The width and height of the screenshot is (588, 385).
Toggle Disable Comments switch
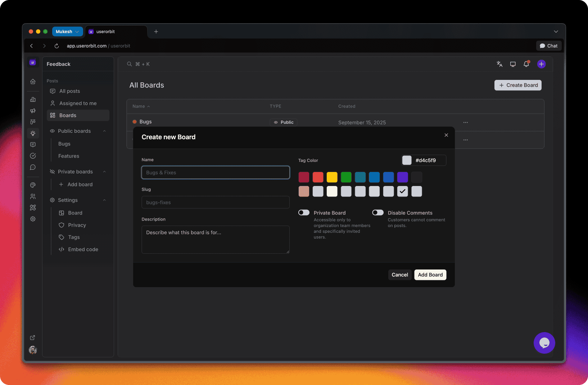click(378, 213)
